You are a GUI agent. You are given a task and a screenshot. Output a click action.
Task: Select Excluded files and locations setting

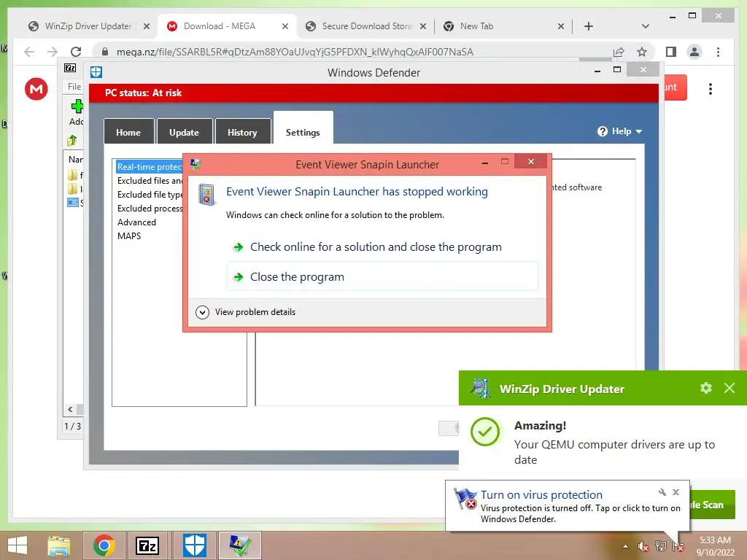(x=150, y=181)
